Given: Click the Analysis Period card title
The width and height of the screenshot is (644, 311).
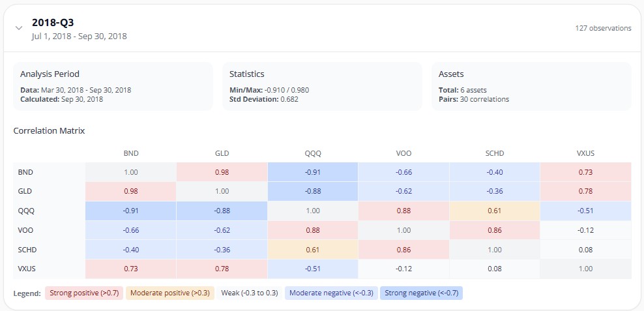Looking at the screenshot, I should 50,74.
